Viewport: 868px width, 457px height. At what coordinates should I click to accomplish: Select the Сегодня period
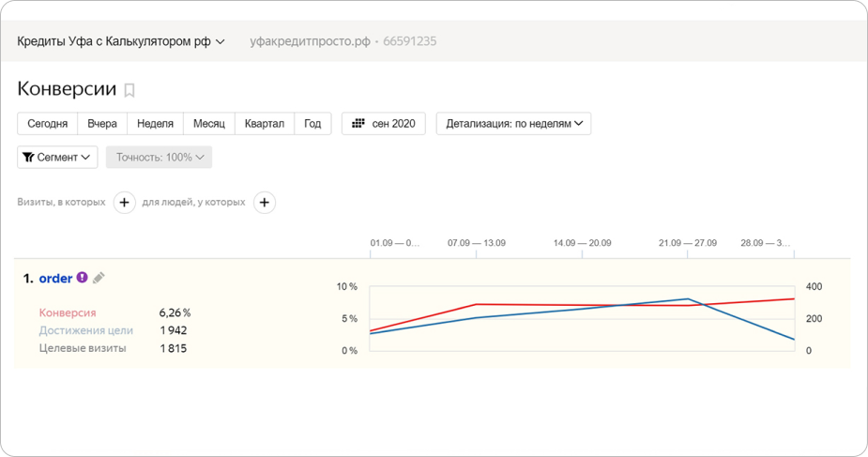[x=47, y=124]
